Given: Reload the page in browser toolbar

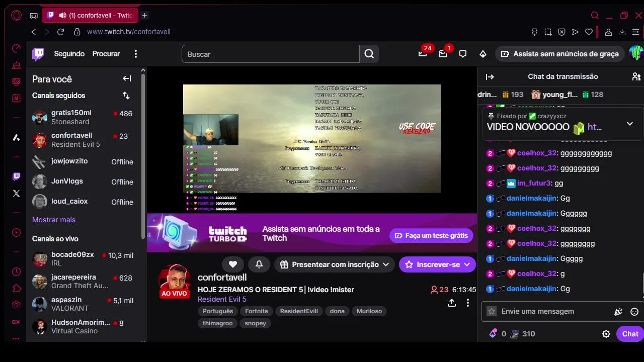Looking at the screenshot, I should pos(60,32).
